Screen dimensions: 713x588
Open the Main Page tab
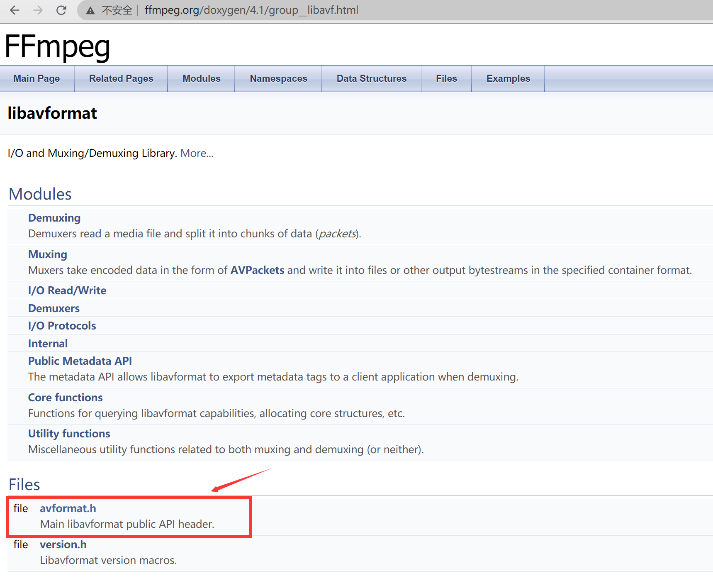click(37, 78)
